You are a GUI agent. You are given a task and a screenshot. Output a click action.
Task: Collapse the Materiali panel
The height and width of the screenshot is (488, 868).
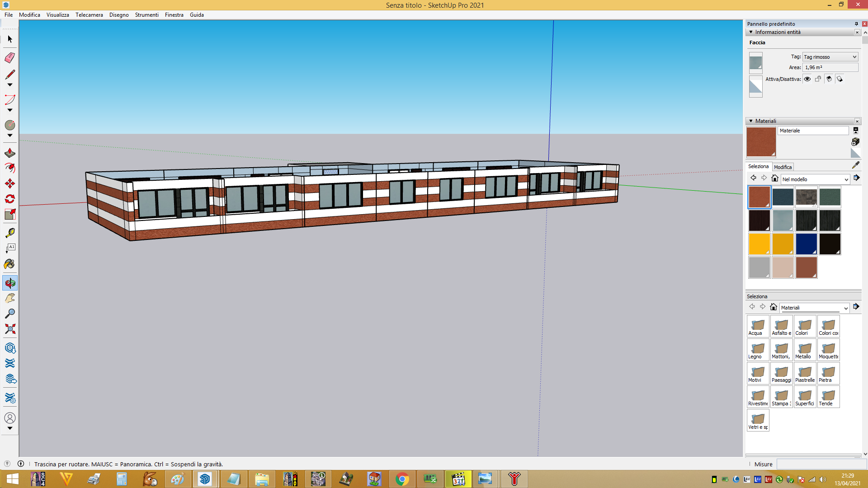(x=751, y=121)
